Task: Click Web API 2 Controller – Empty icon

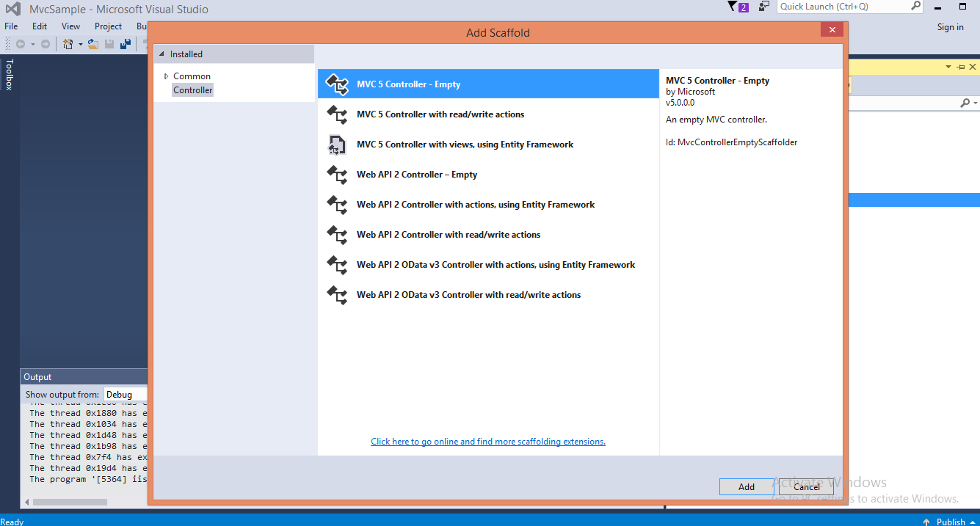Action: click(337, 175)
